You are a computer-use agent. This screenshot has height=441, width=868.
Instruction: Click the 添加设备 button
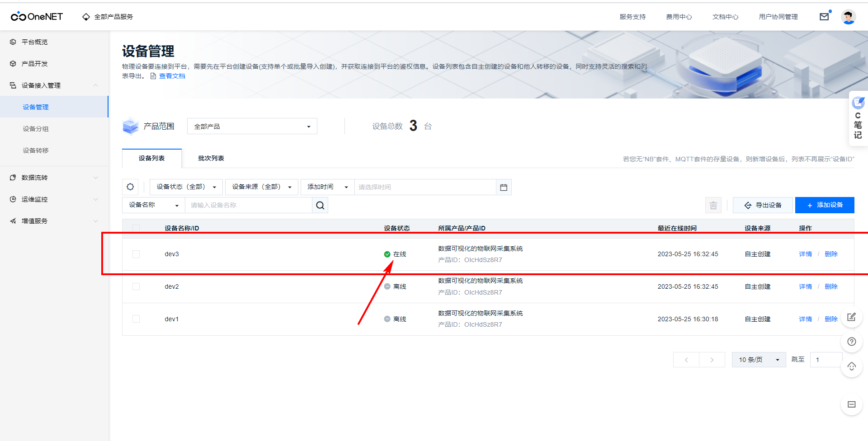[x=825, y=205]
